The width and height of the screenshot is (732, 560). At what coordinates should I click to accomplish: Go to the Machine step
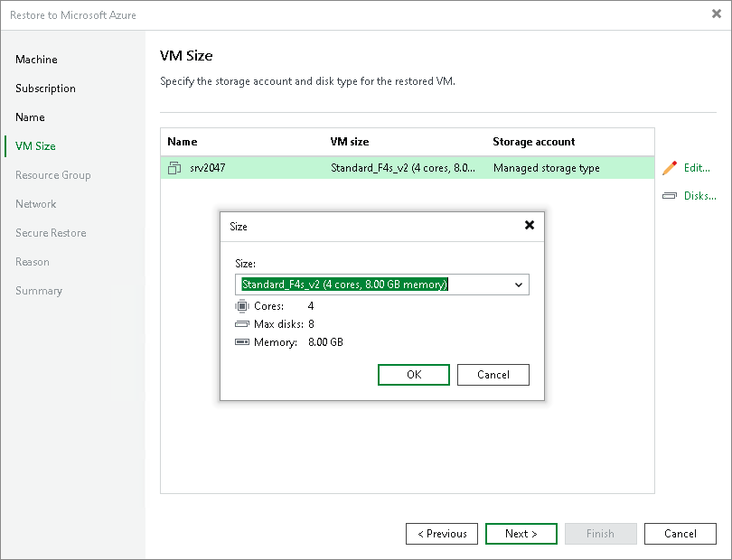pyautogui.click(x=36, y=60)
